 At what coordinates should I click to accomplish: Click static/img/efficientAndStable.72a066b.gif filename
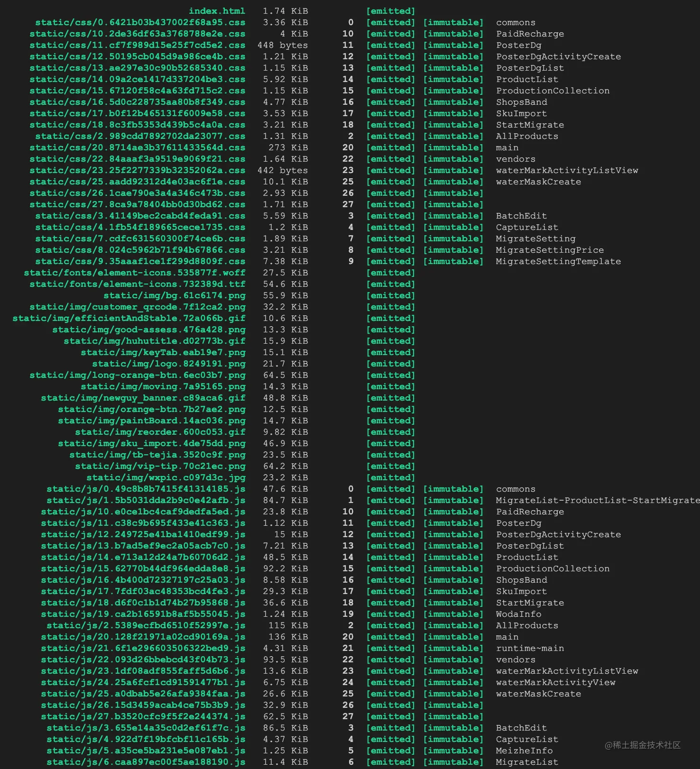click(x=129, y=318)
